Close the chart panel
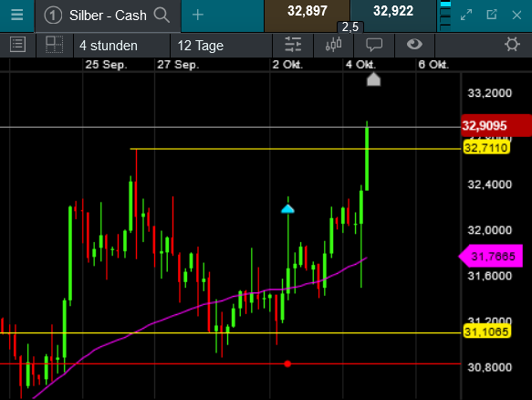The image size is (532, 400). point(516,16)
